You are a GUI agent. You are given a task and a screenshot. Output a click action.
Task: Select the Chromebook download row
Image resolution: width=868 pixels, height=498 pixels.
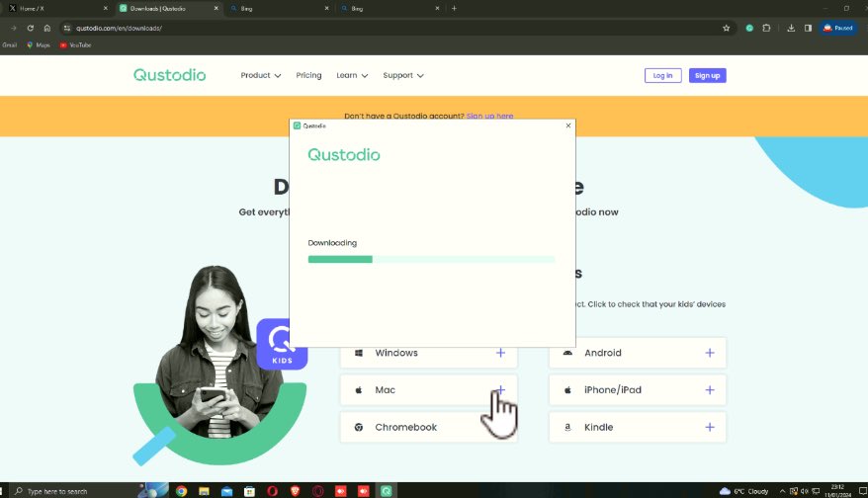click(428, 427)
